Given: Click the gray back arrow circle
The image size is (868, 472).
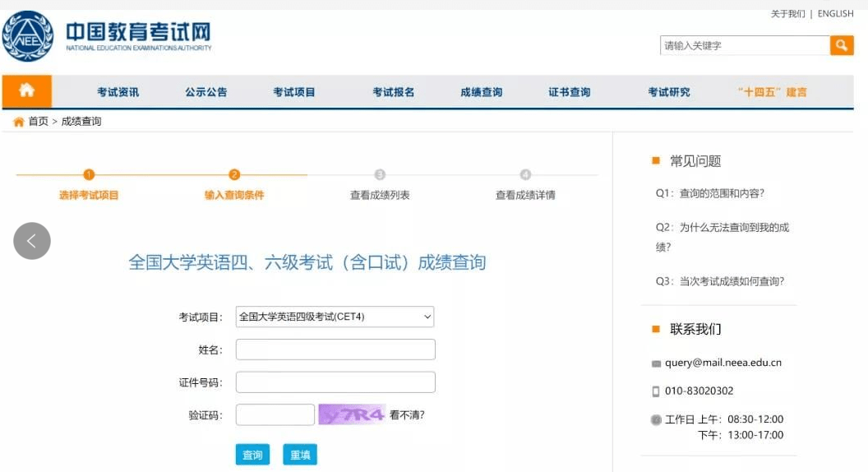Looking at the screenshot, I should (x=32, y=241).
